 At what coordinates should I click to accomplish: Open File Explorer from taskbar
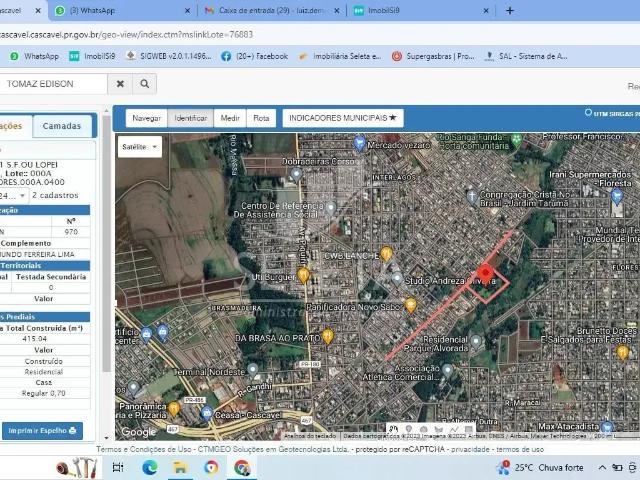180,467
